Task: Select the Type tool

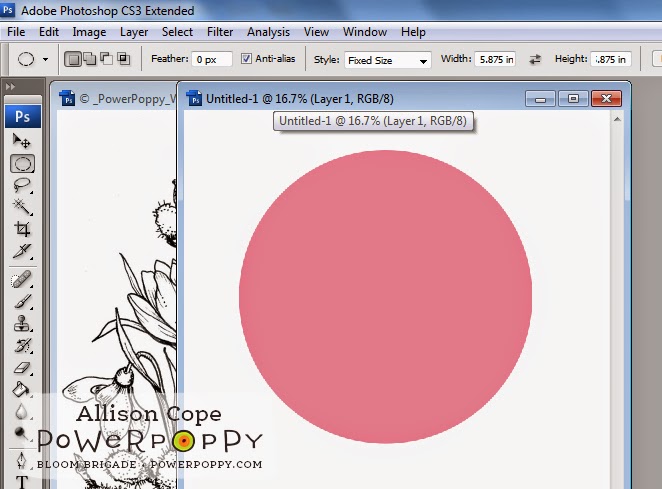Action: coord(22,481)
